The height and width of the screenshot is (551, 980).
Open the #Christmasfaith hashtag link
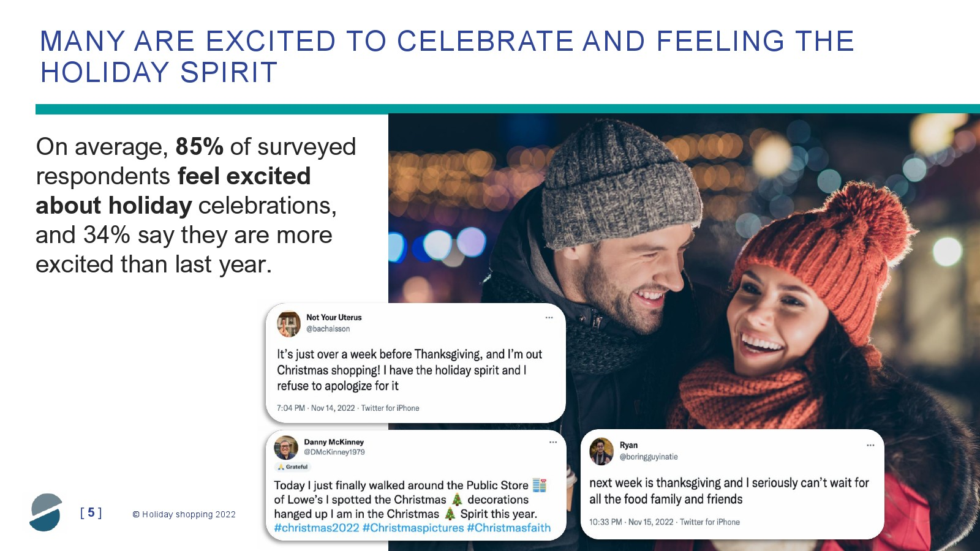point(509,528)
